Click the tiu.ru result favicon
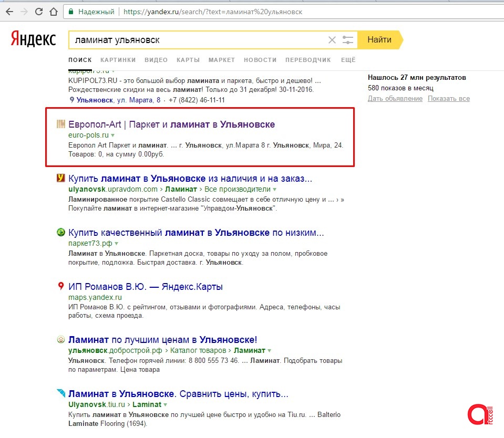The width and height of the screenshot is (504, 438). point(61,393)
